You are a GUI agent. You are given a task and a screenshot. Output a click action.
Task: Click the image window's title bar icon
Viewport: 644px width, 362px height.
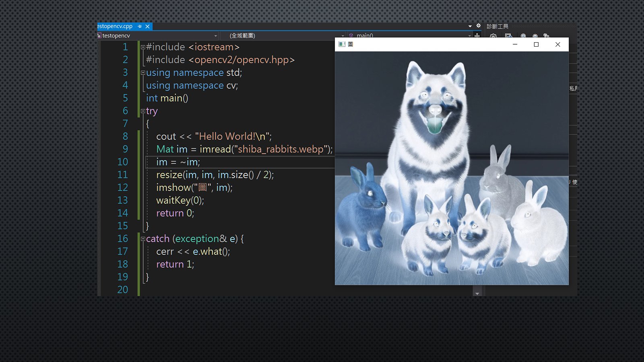[342, 44]
